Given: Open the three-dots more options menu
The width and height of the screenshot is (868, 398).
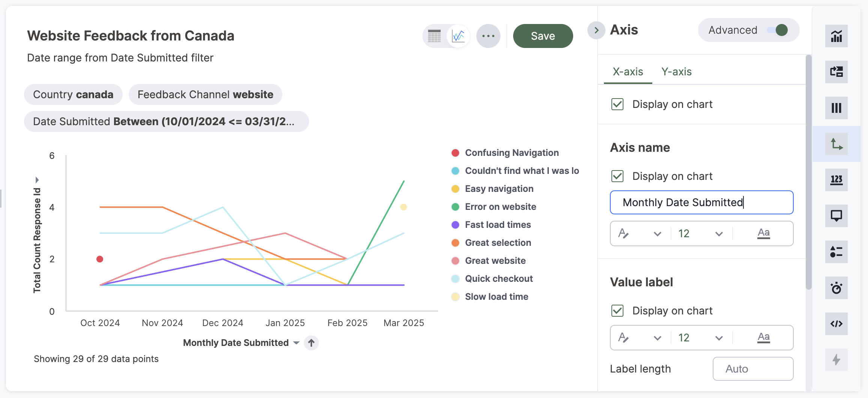Looking at the screenshot, I should point(488,36).
